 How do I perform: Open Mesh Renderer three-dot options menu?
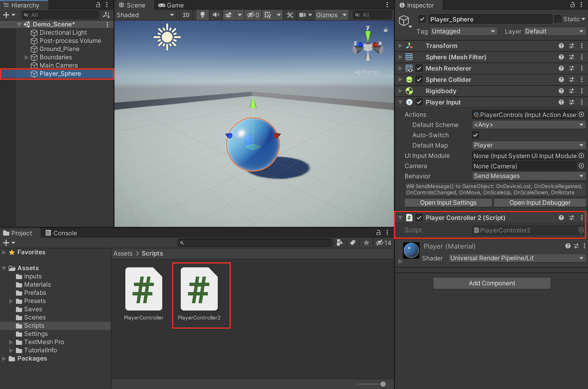[582, 68]
